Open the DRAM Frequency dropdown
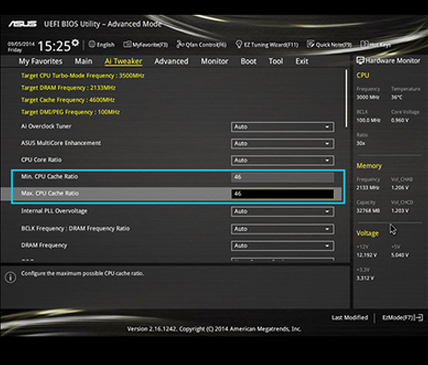 282,246
